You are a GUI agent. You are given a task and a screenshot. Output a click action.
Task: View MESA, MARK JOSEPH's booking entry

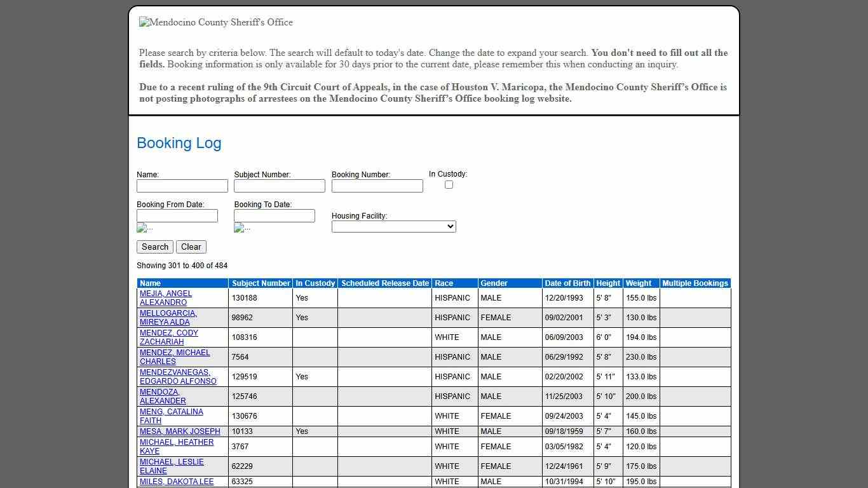click(x=180, y=431)
